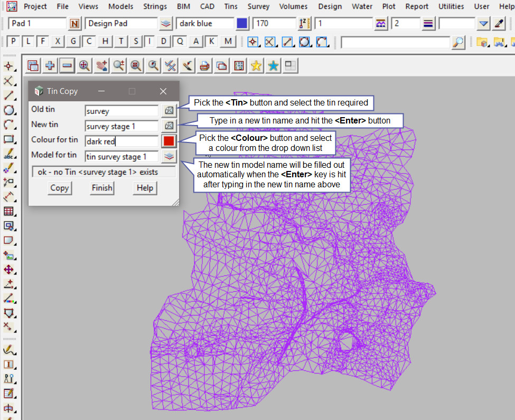
Task: Open the linestyle picker next to field 1
Action: [381, 24]
